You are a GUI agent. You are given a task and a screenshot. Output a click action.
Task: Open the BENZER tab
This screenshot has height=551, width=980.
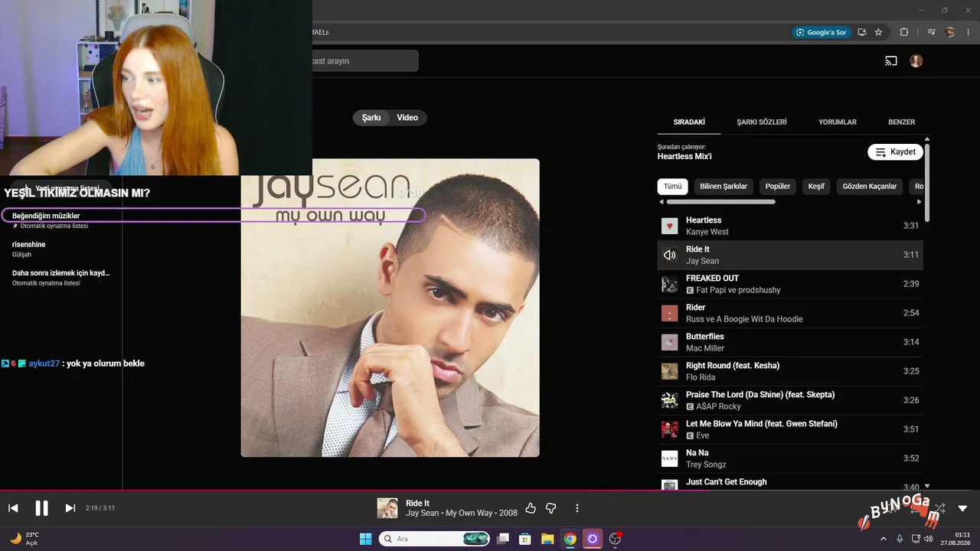tap(901, 122)
